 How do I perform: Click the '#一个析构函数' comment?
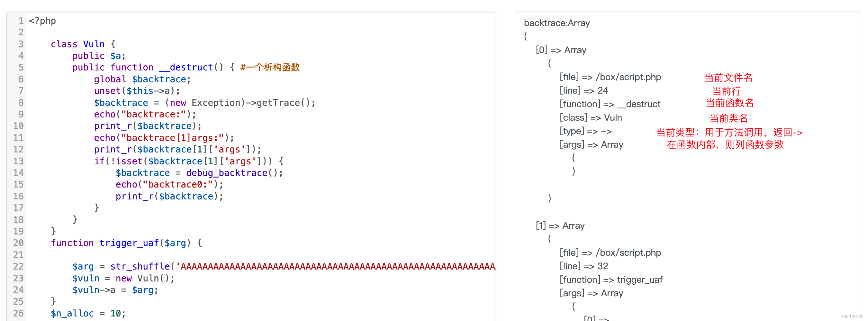270,68
